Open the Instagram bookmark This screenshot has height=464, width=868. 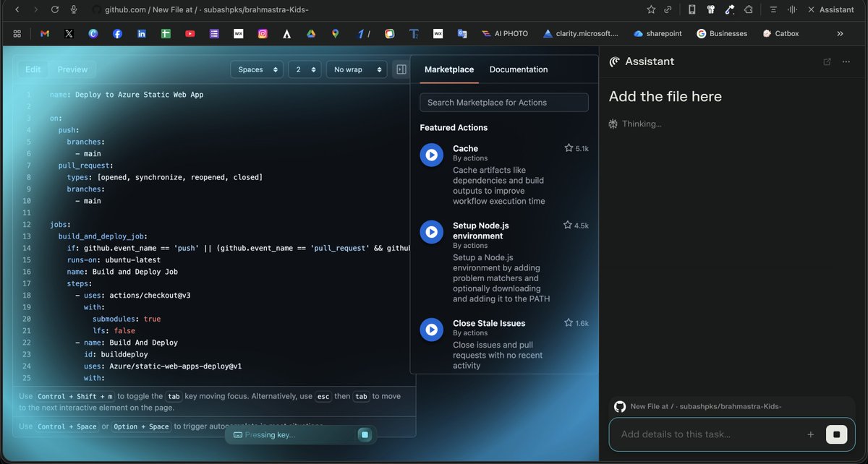263,33
